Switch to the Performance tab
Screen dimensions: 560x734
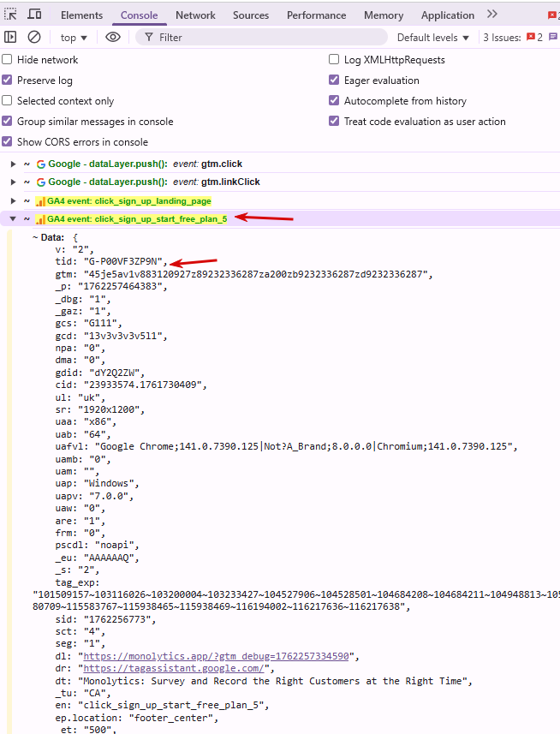coord(316,15)
